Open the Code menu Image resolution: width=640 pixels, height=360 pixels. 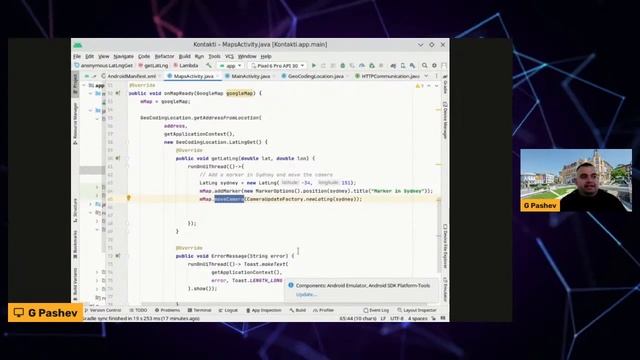tap(144, 56)
